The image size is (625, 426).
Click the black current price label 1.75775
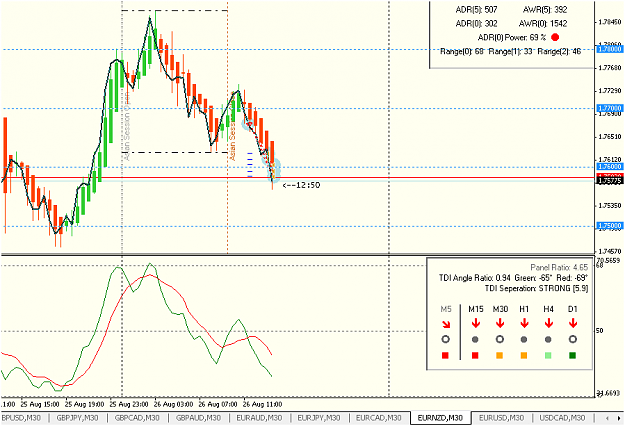(x=609, y=181)
